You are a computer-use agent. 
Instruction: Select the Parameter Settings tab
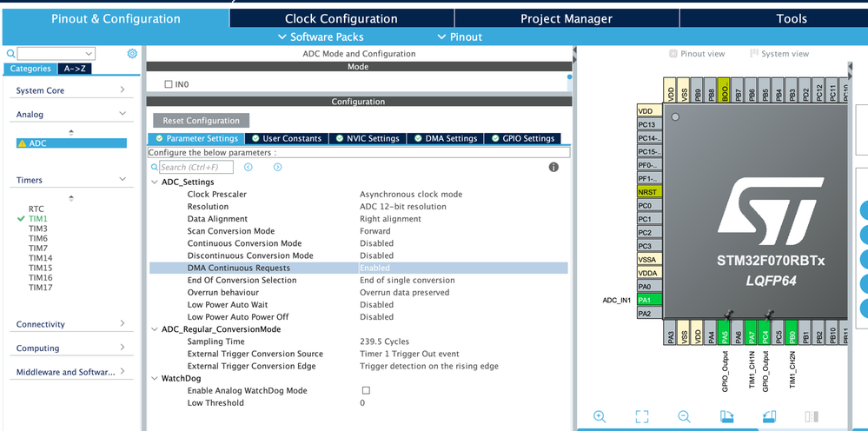tap(196, 138)
